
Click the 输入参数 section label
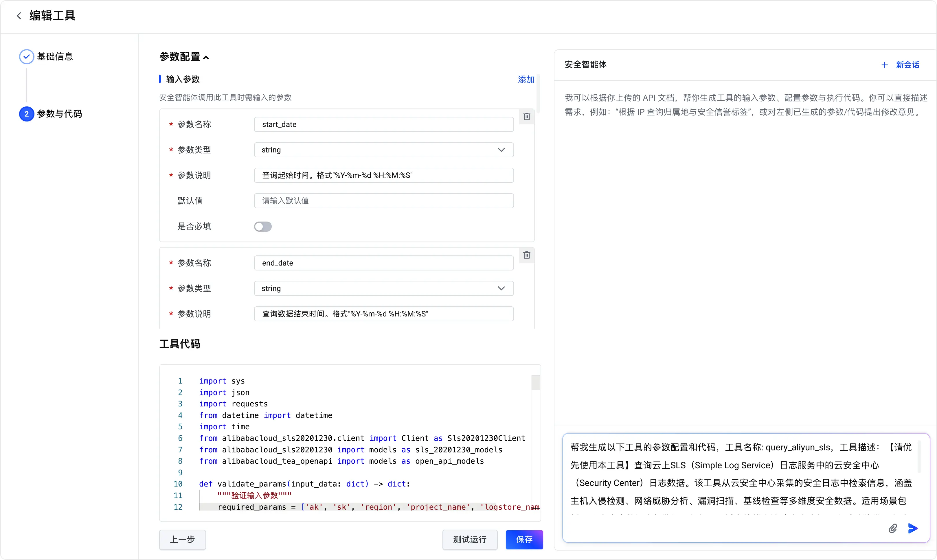(183, 79)
